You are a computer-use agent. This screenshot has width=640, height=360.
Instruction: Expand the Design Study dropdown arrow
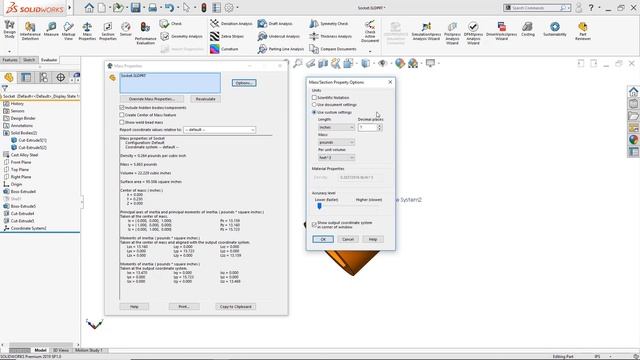(9, 52)
